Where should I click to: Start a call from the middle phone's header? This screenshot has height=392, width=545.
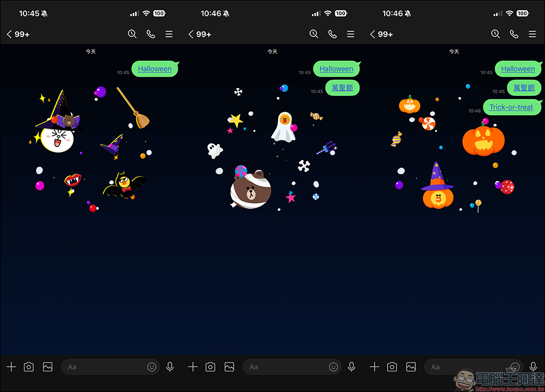point(332,34)
